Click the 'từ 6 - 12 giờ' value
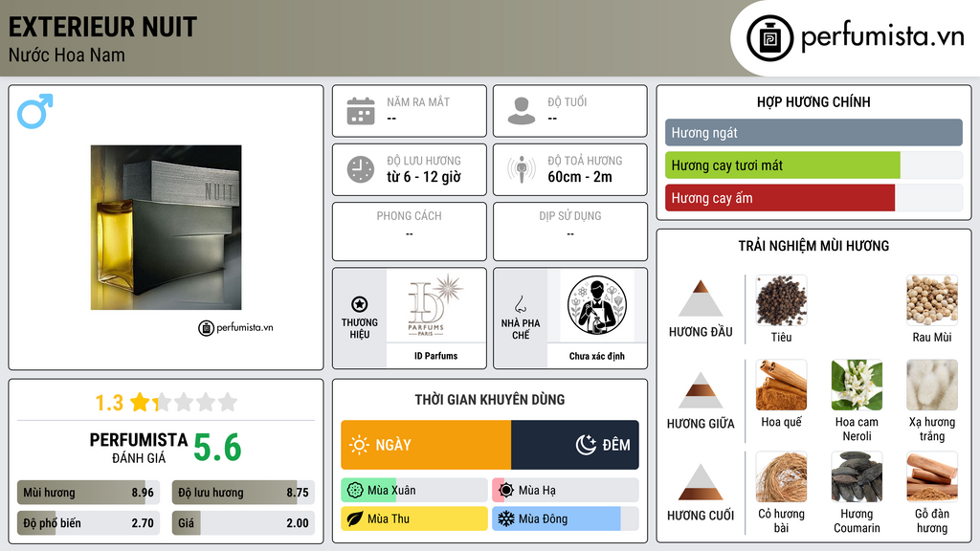 click(424, 177)
